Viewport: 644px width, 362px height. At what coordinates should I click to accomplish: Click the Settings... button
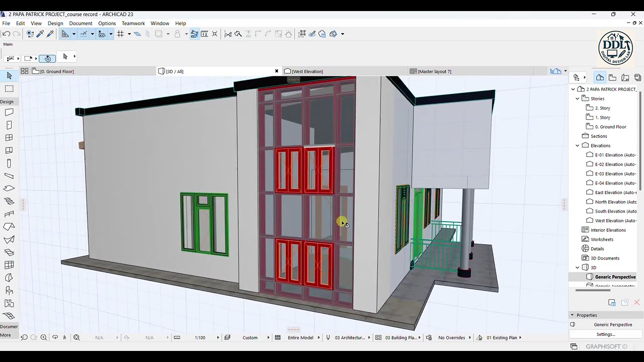605,334
